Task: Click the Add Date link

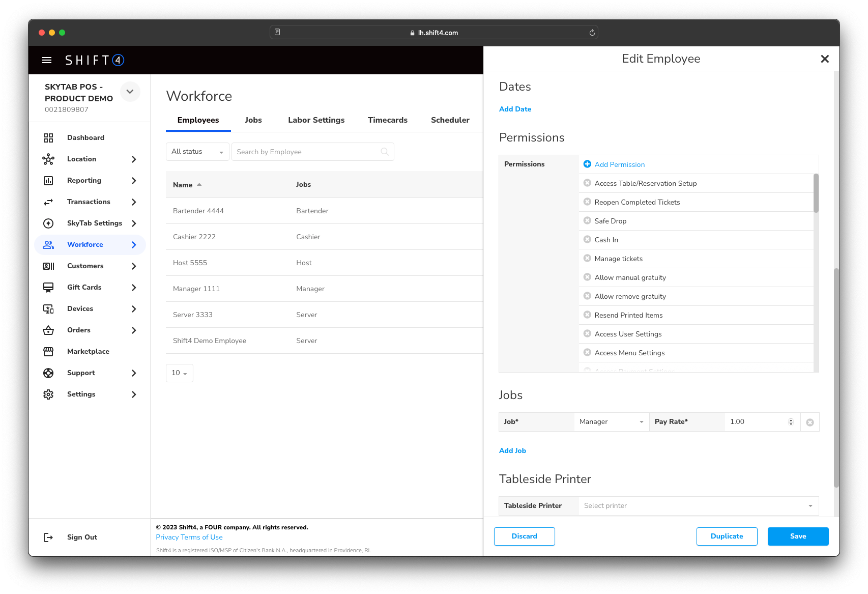Action: [515, 109]
